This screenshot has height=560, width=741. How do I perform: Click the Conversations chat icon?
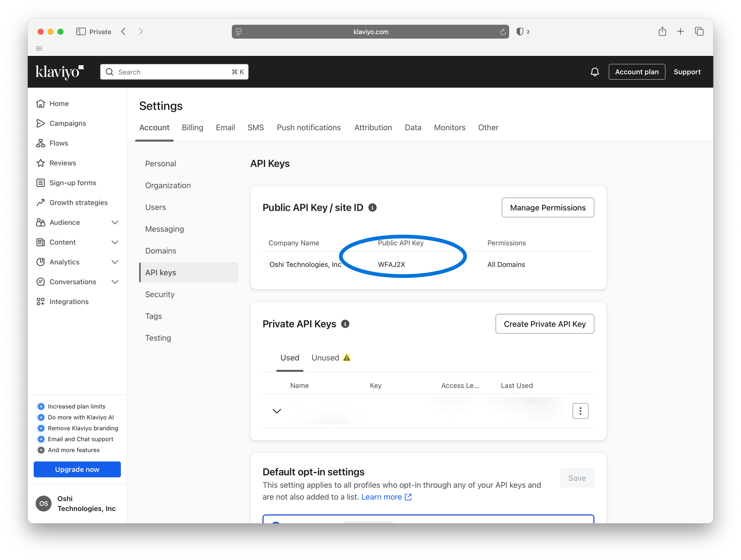tap(41, 282)
